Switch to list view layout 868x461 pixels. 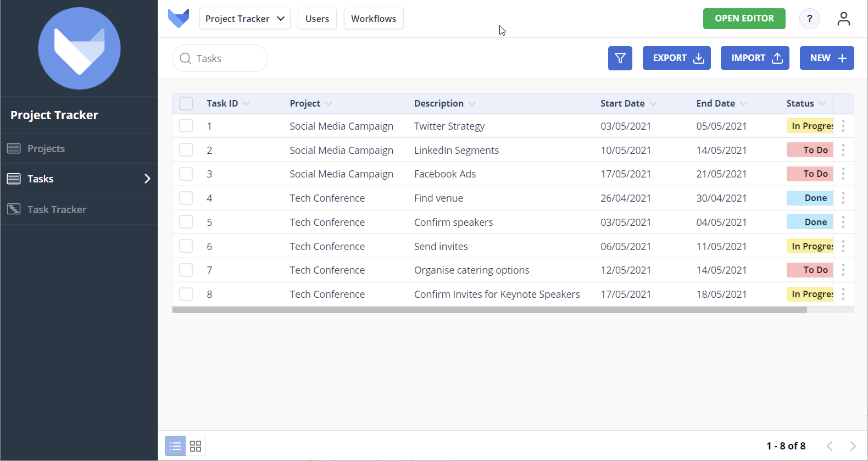coord(175,446)
